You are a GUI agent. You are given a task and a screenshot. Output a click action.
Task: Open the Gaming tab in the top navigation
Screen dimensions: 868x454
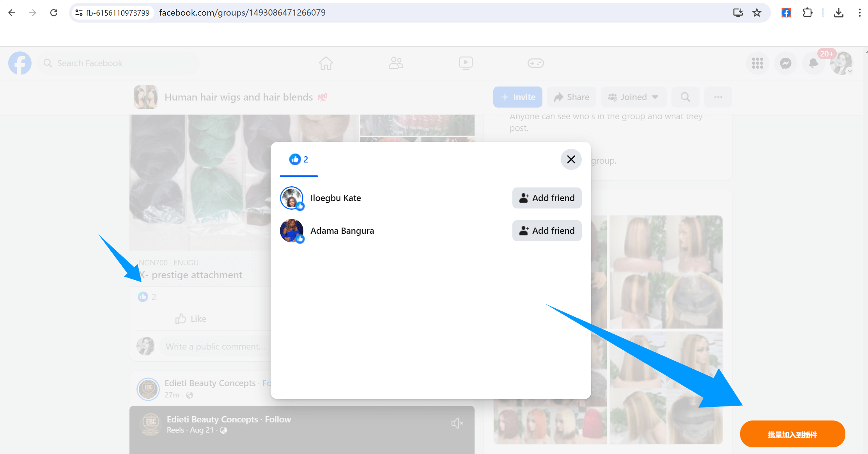tap(535, 63)
